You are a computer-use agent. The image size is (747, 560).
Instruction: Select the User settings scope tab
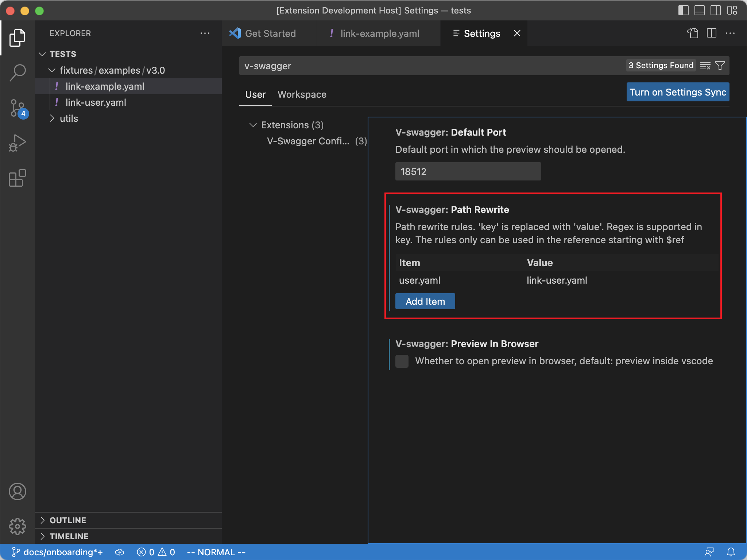click(x=255, y=94)
